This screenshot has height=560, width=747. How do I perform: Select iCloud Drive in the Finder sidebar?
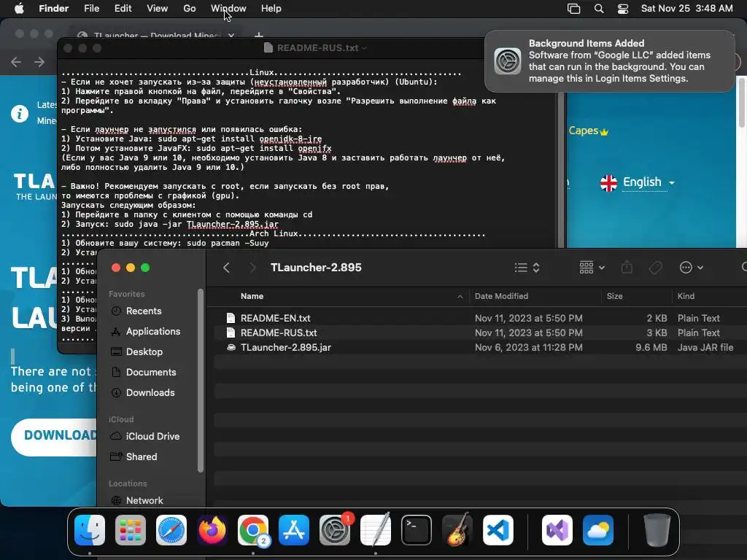152,436
